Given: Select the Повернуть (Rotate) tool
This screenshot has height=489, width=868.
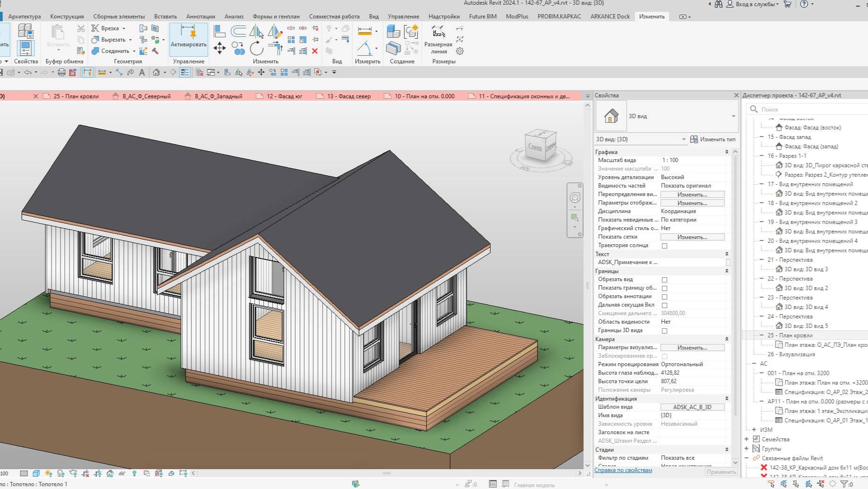Looking at the screenshot, I should point(256,48).
